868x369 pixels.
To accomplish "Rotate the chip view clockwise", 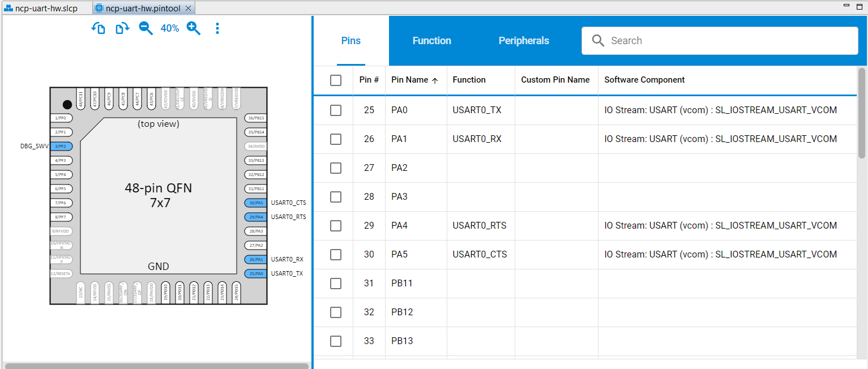I will click(122, 29).
